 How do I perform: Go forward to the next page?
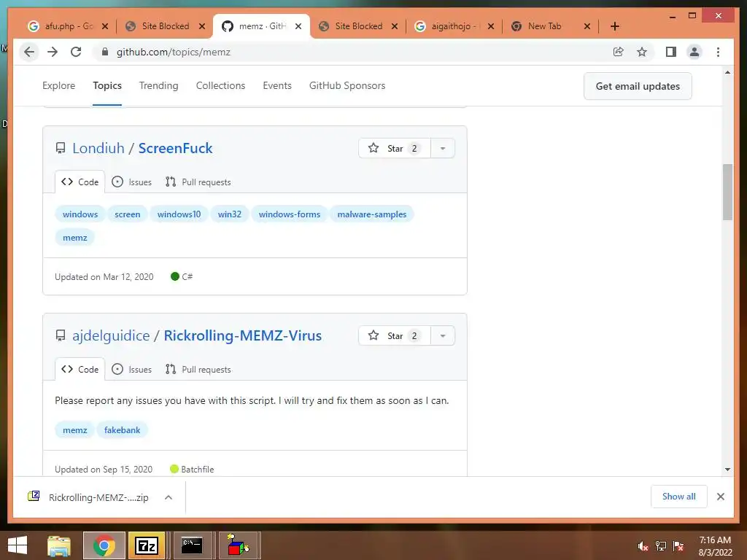[53, 52]
